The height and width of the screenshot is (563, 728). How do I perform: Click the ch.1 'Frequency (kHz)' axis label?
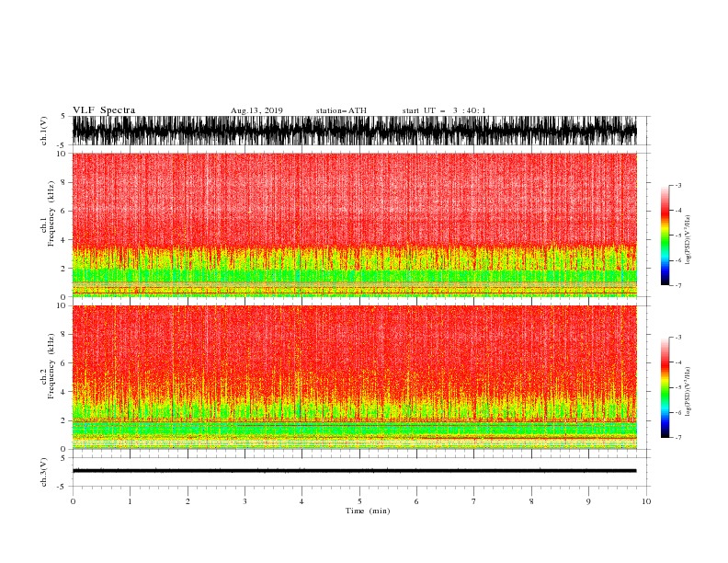click(x=51, y=213)
